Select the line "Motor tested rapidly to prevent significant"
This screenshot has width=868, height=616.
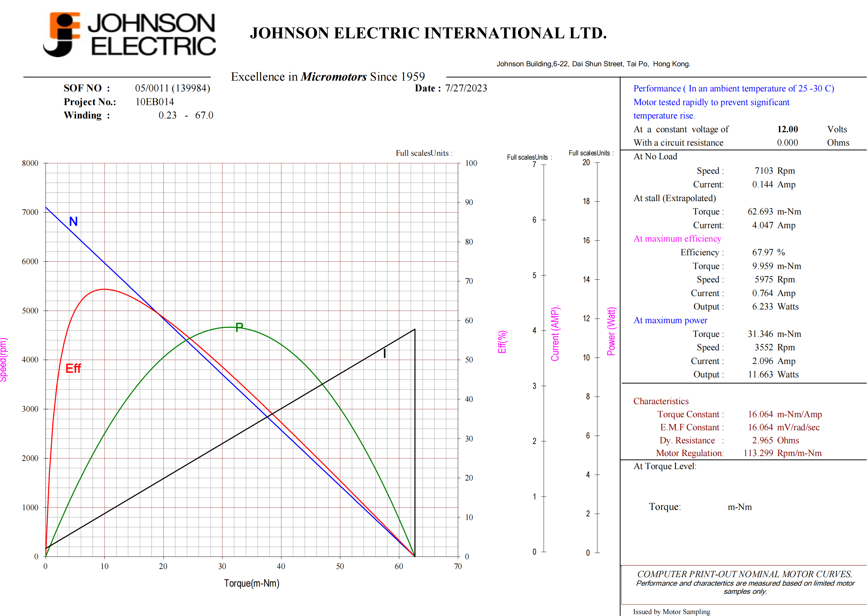coord(711,102)
